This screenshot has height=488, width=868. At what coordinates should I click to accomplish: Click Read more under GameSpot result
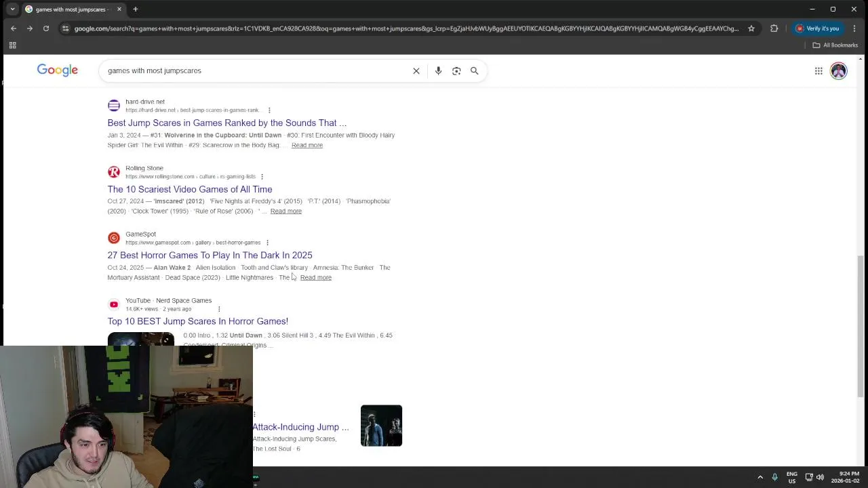tap(316, 277)
